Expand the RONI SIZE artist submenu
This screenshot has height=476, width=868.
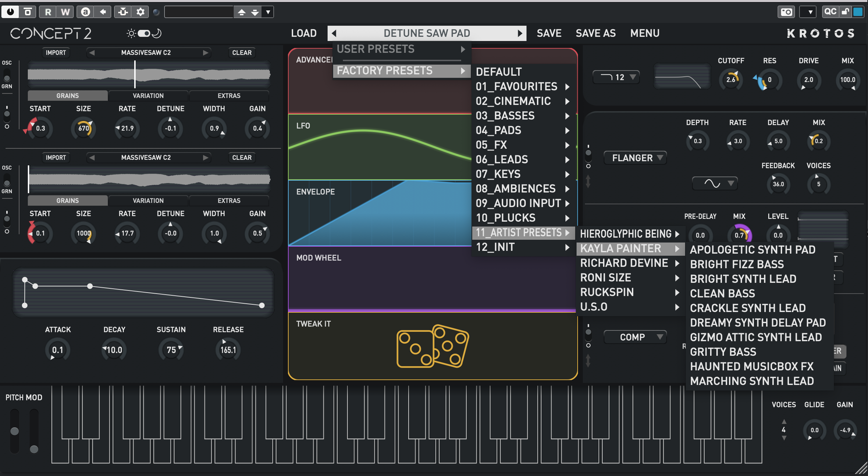tap(630, 278)
